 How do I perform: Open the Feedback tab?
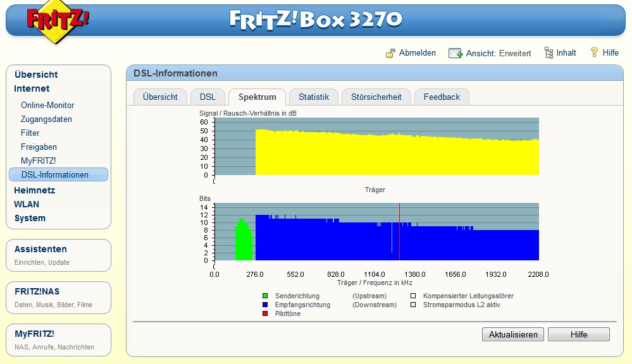442,97
